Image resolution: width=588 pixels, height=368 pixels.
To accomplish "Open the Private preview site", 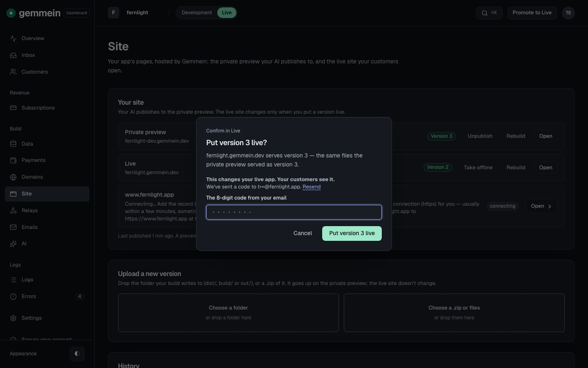I will [546, 136].
